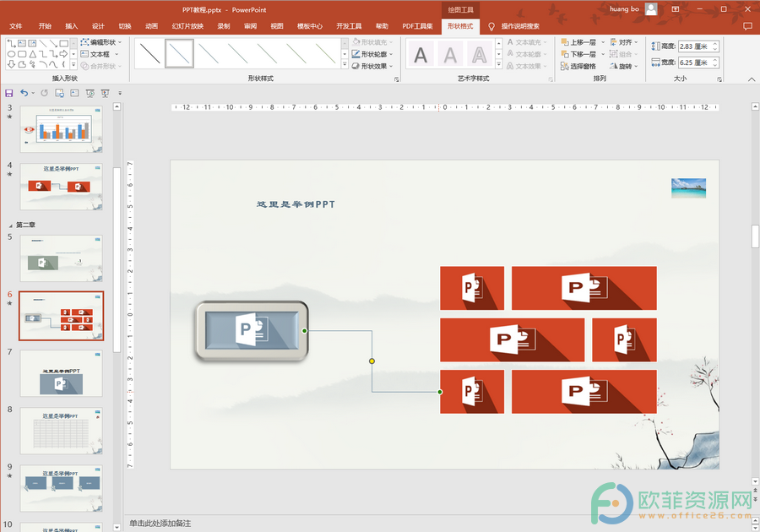Pick the rectangle shape in gallery
This screenshot has height=532, width=760.
point(63,44)
